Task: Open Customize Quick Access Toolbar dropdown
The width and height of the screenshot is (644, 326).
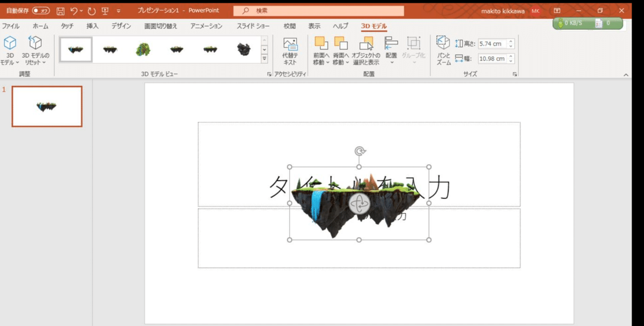Action: click(118, 11)
